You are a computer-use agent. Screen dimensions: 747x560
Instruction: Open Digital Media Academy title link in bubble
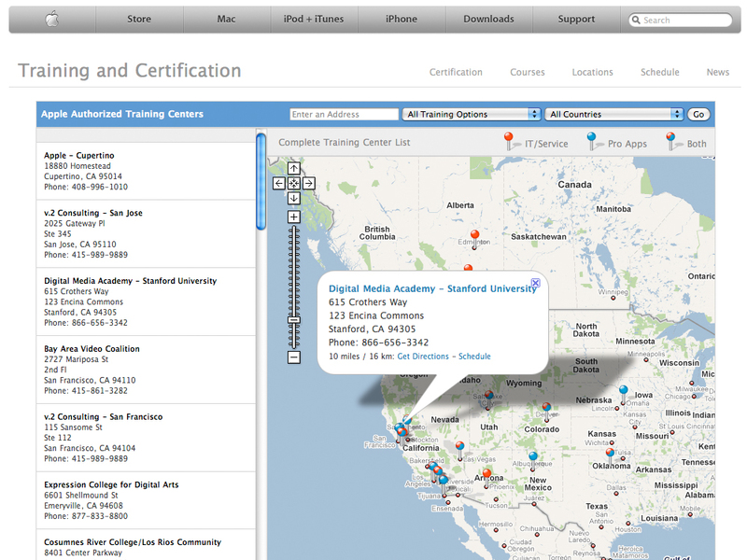click(432, 288)
